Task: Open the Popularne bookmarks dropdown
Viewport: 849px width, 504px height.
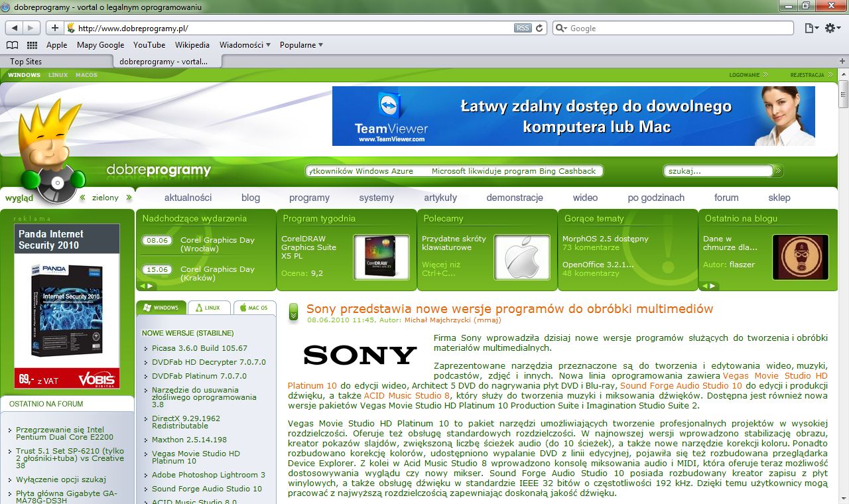Action: coord(301,45)
